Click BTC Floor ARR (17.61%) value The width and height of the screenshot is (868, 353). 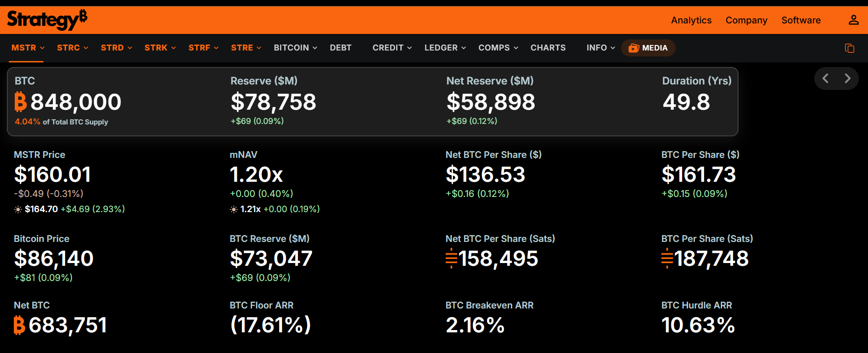tap(270, 325)
